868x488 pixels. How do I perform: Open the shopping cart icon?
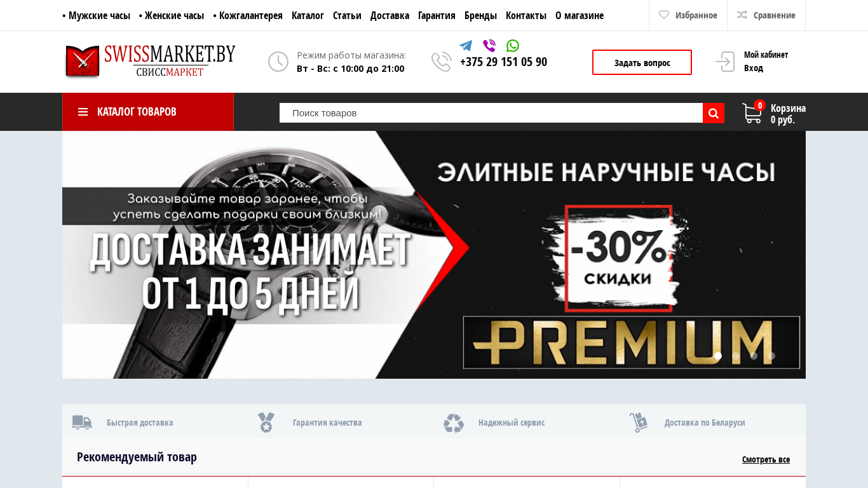point(752,113)
